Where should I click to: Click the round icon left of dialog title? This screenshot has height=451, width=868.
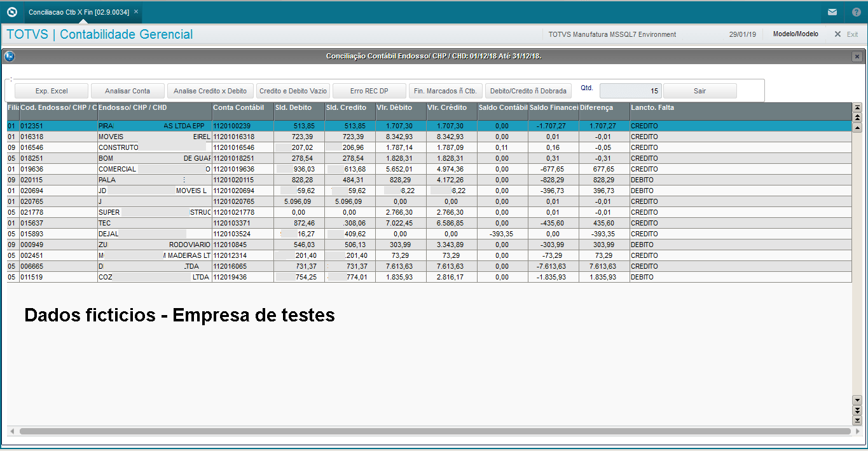point(10,57)
